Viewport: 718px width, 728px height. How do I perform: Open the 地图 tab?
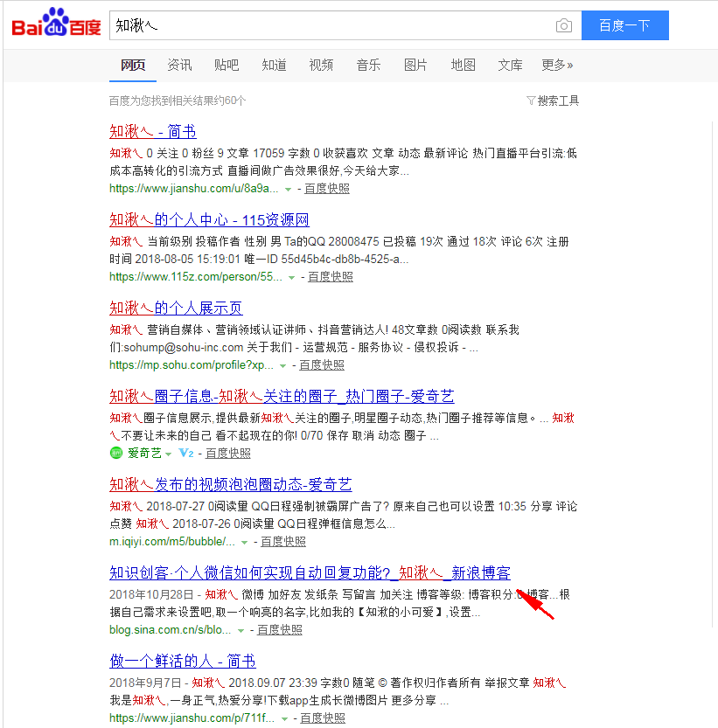click(x=463, y=65)
